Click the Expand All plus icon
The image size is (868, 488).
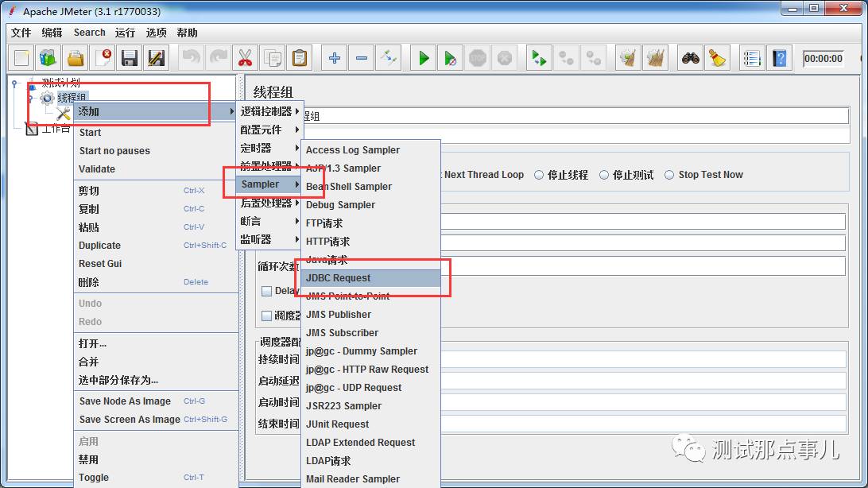click(x=335, y=58)
